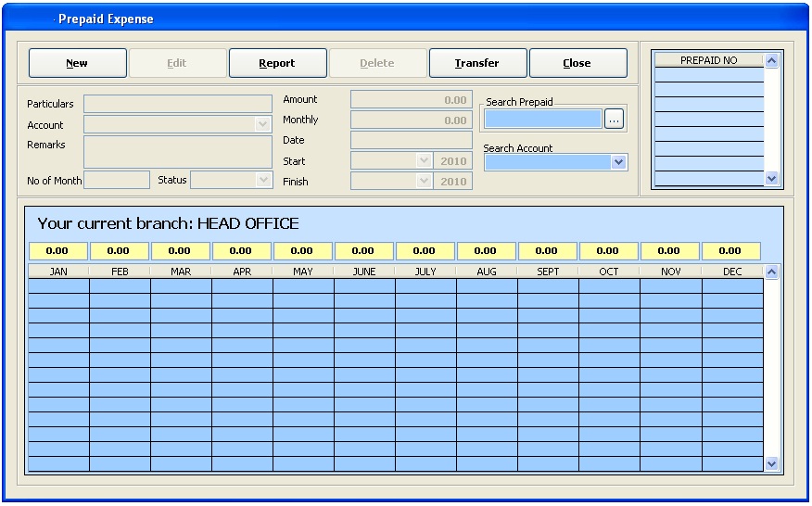The height and width of the screenshot is (506, 812).
Task: Click the DEC column header
Action: pos(732,272)
